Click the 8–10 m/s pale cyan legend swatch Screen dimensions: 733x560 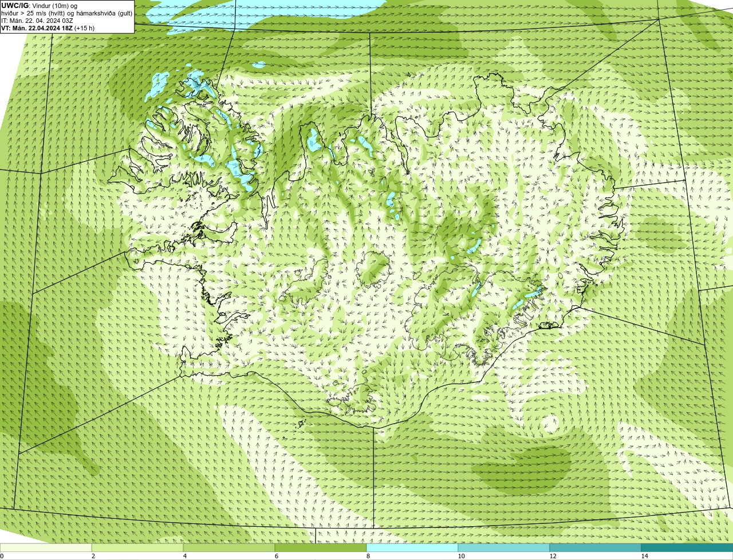[x=412, y=547]
